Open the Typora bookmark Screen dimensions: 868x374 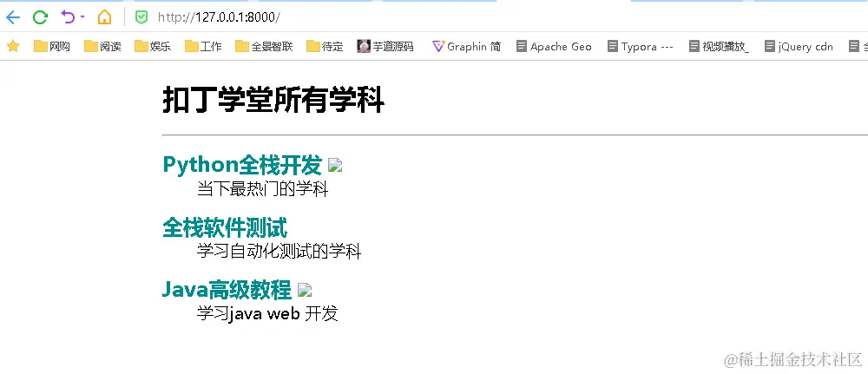click(640, 47)
